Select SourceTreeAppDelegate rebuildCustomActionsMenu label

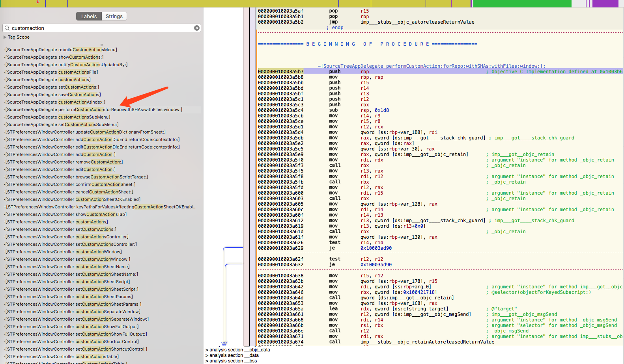tap(61, 50)
